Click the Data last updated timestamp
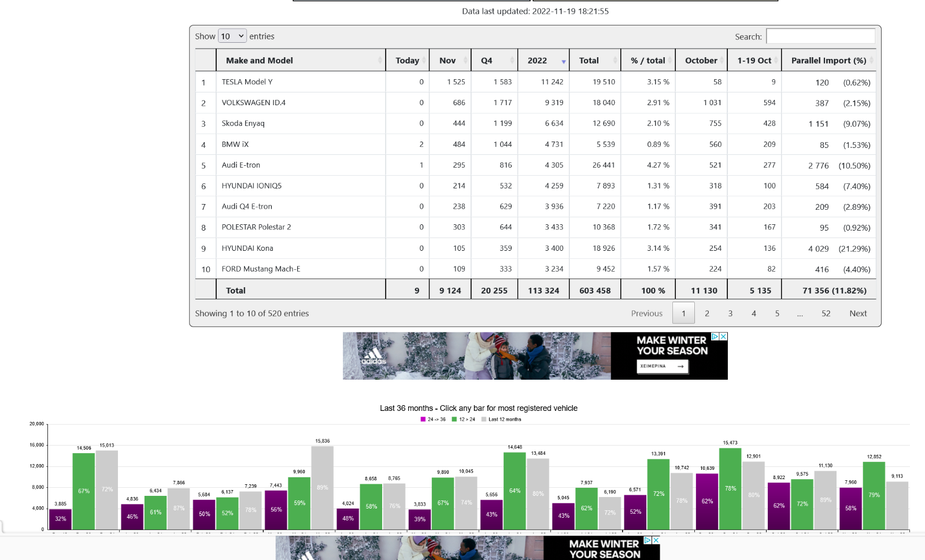The image size is (925, 560). point(535,11)
